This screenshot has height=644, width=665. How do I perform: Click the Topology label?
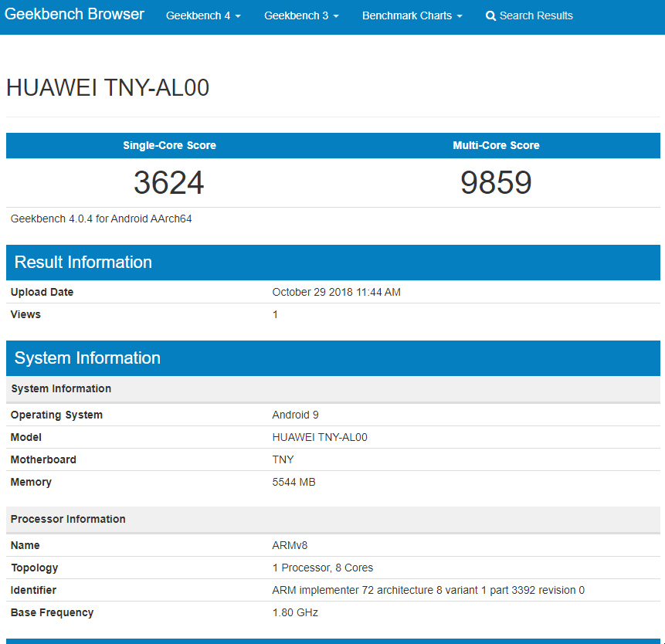point(34,568)
